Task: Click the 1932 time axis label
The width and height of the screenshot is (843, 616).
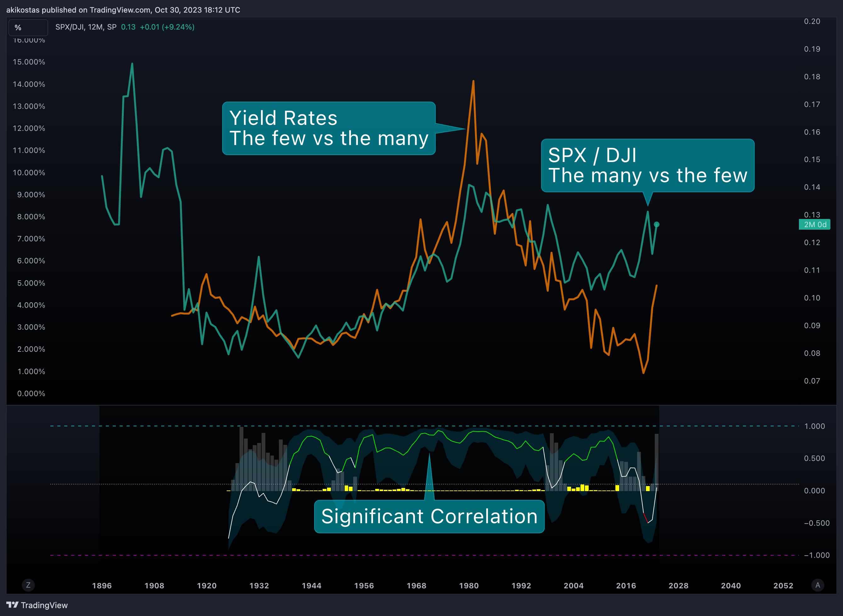Action: point(259,585)
